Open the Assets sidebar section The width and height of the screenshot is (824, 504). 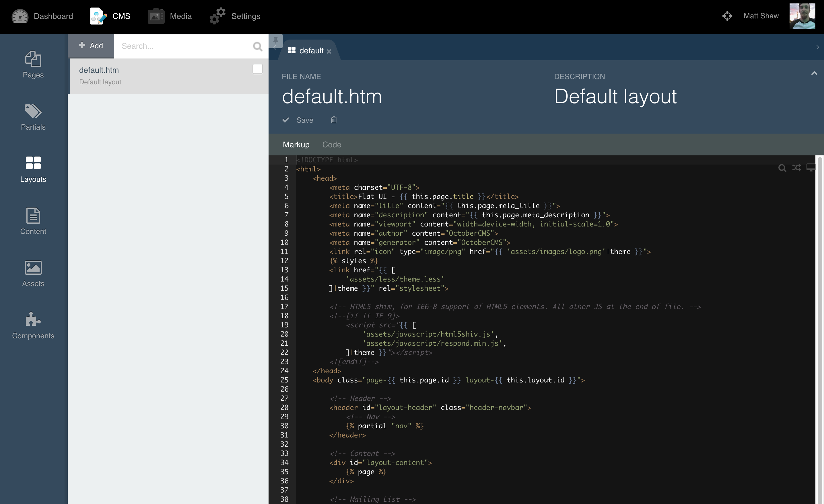pyautogui.click(x=33, y=274)
